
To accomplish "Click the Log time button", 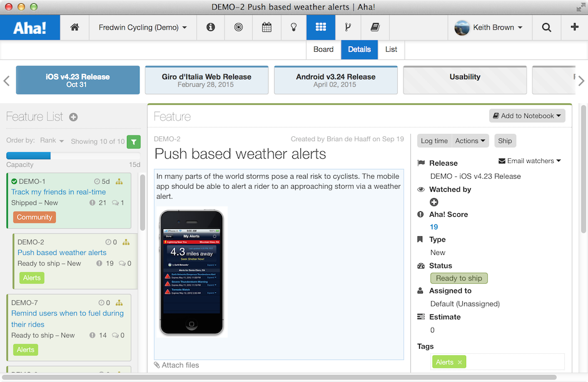I will 434,141.
